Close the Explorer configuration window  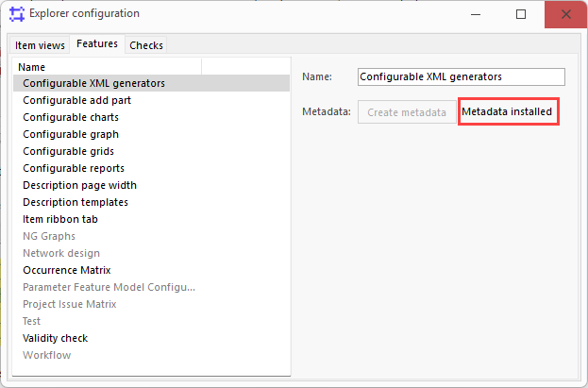[566, 14]
